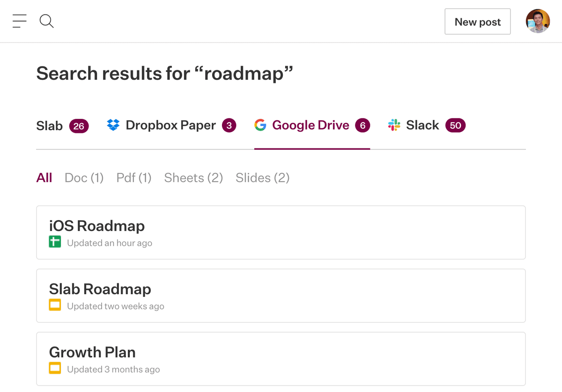The height and width of the screenshot is (392, 562).
Task: Show only Slides results
Action: [262, 178]
